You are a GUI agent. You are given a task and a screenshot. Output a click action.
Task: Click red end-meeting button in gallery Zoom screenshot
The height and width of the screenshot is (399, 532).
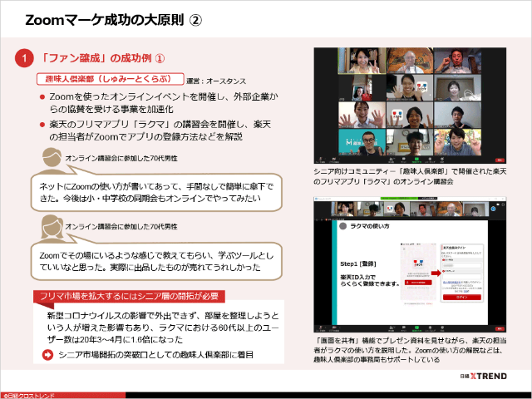click(500, 160)
